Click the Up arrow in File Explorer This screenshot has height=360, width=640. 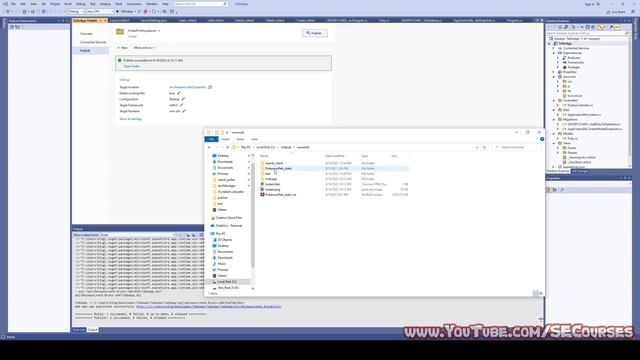click(228, 147)
